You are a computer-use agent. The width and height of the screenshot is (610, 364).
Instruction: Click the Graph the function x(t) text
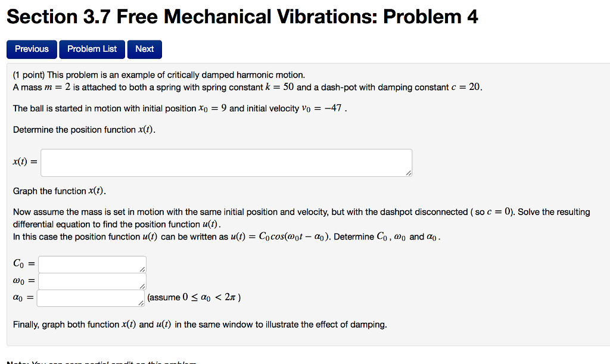[x=60, y=191]
